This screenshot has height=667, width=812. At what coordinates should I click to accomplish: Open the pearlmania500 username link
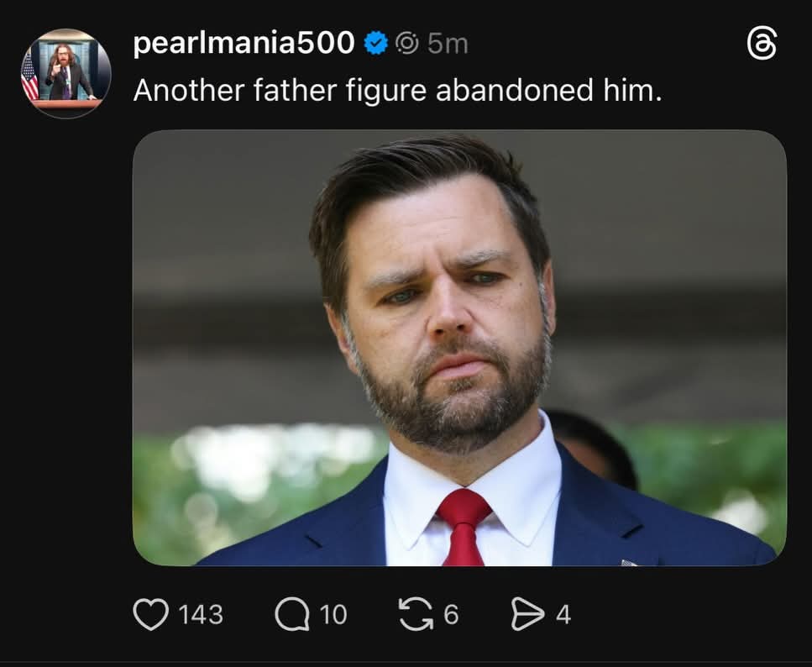click(x=244, y=43)
